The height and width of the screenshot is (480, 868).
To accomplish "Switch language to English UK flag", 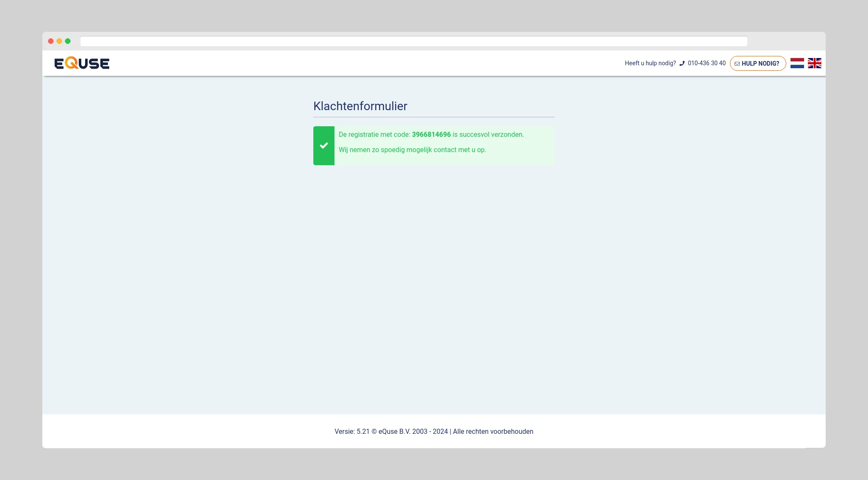I will [814, 63].
